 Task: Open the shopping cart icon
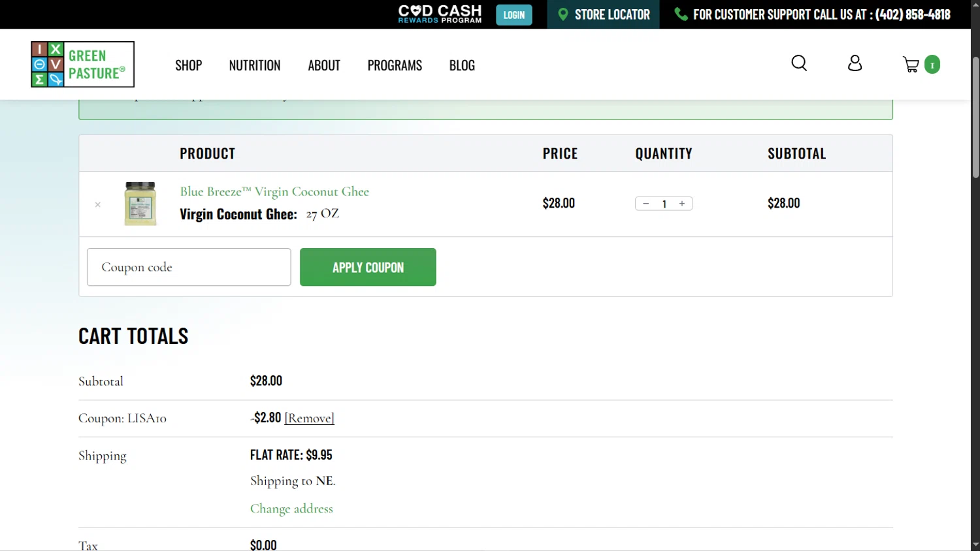pos(911,65)
